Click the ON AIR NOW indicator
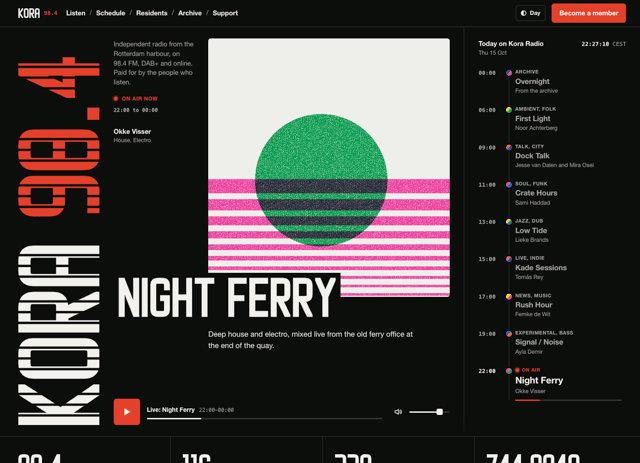Viewport: 640px width, 463px height. (136, 98)
